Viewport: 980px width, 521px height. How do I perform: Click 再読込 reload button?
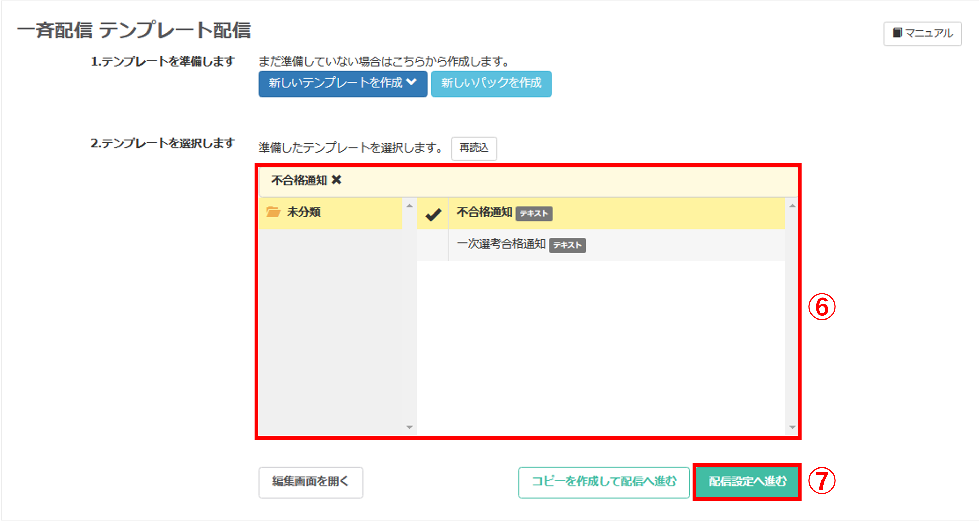click(x=474, y=148)
